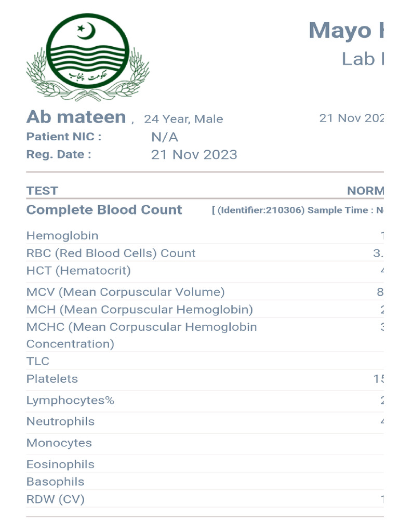Select the MCH (Mean Corpuscular Hemoglobin) row
Viewport: 399px width, 532px height.
coord(139,310)
